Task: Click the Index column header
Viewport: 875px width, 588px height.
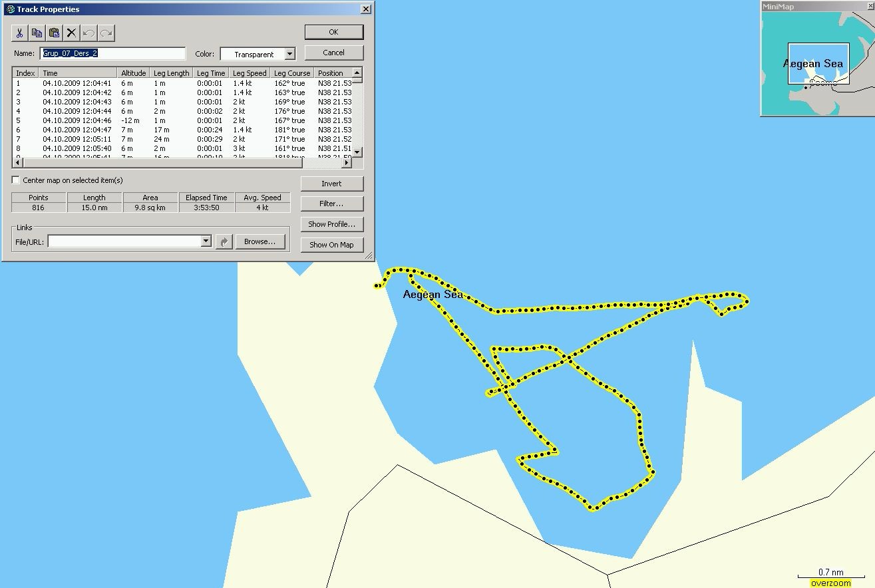Action: [x=26, y=73]
